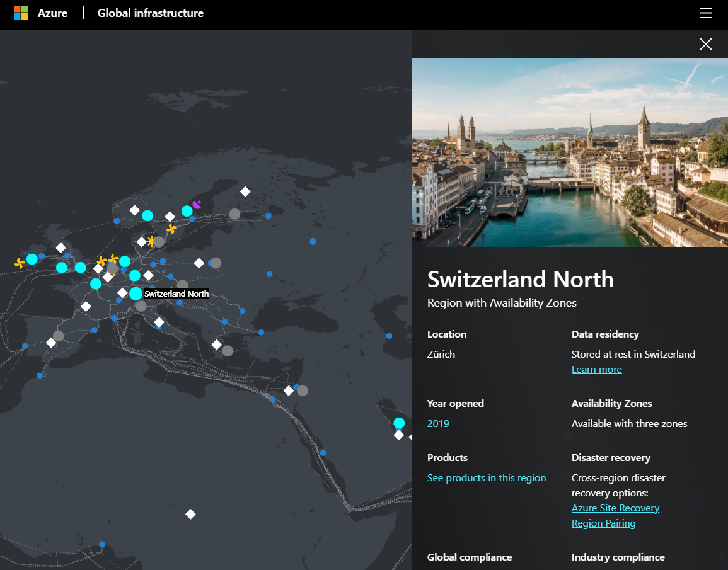Select the southernmost white diamond in Africa
The image size is (728, 570).
190,514
